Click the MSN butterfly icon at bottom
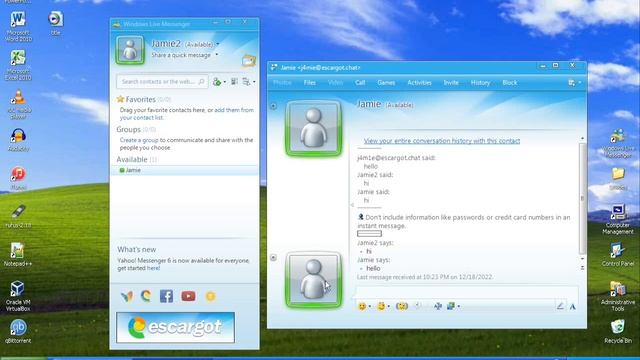 coord(127,296)
